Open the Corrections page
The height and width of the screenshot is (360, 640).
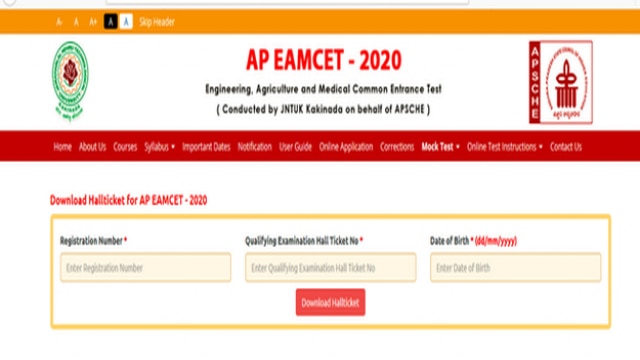pyautogui.click(x=397, y=147)
